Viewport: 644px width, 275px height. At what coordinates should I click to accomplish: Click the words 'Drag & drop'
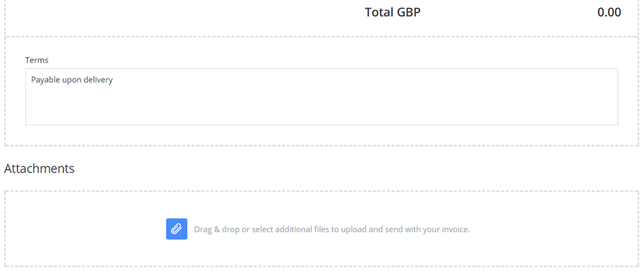[x=217, y=230]
